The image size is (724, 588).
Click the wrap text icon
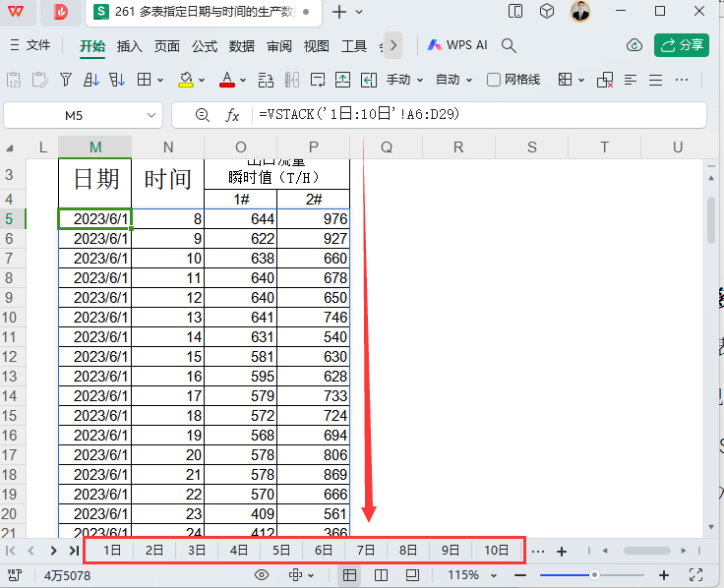pyautogui.click(x=318, y=80)
